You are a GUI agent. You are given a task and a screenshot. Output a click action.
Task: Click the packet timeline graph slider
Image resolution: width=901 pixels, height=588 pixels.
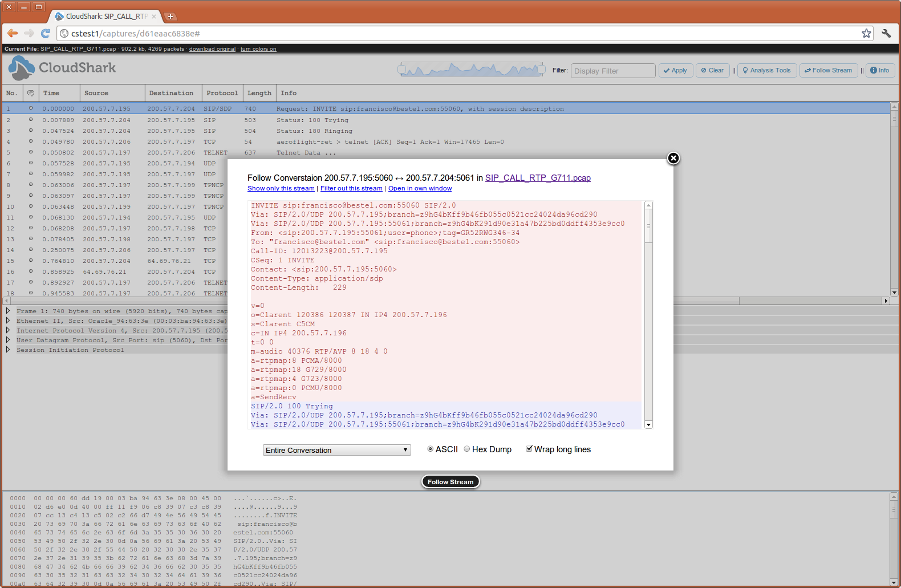(x=471, y=70)
